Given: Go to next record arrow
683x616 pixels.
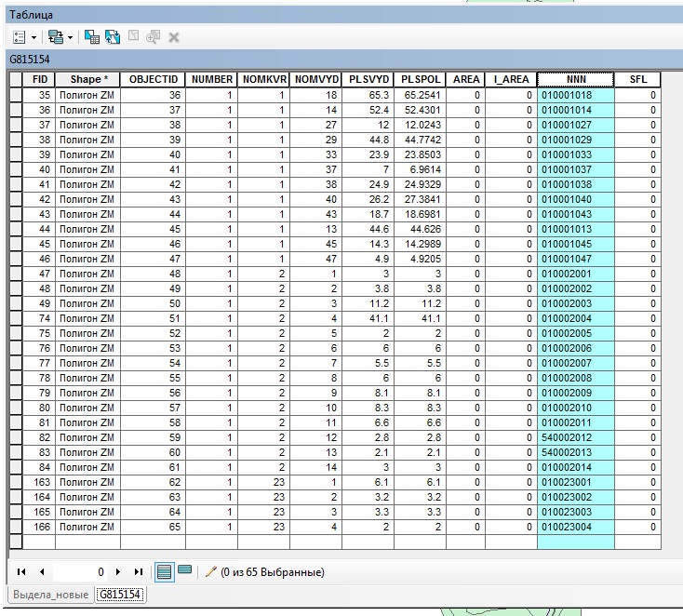Looking at the screenshot, I should [x=119, y=572].
